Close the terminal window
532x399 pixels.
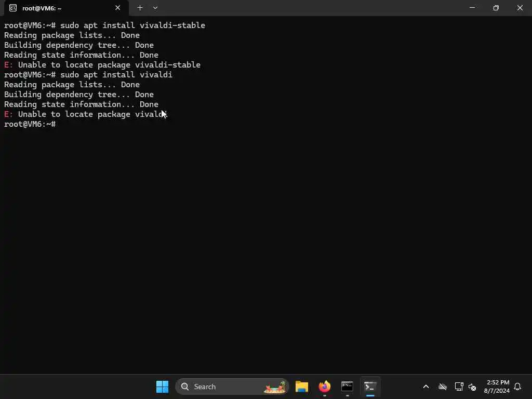click(x=520, y=7)
